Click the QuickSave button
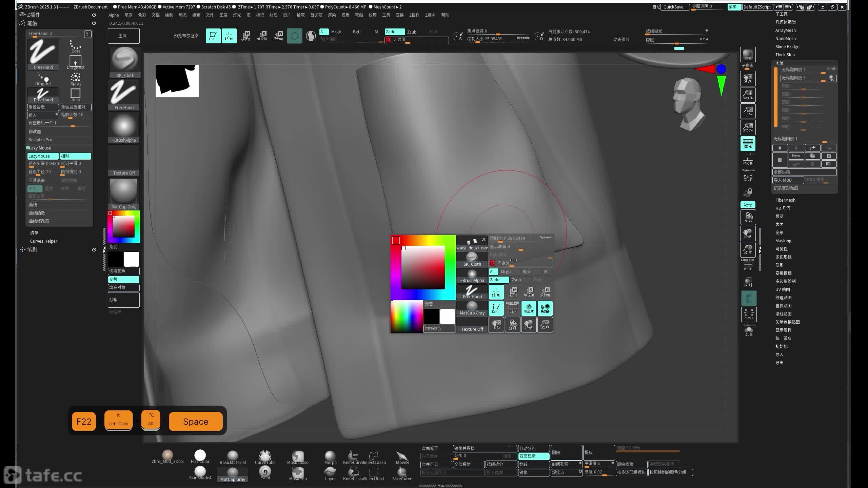The image size is (868, 488). pos(675,7)
